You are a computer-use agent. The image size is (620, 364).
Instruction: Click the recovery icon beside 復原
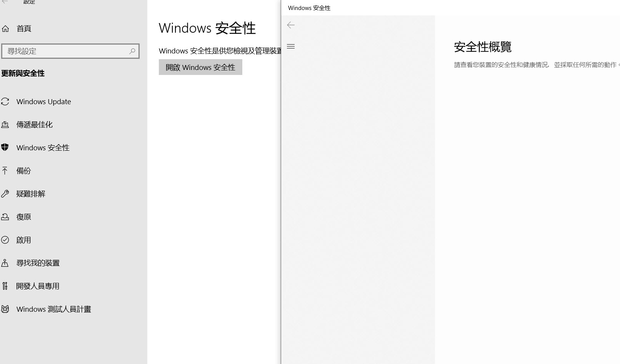tap(5, 217)
